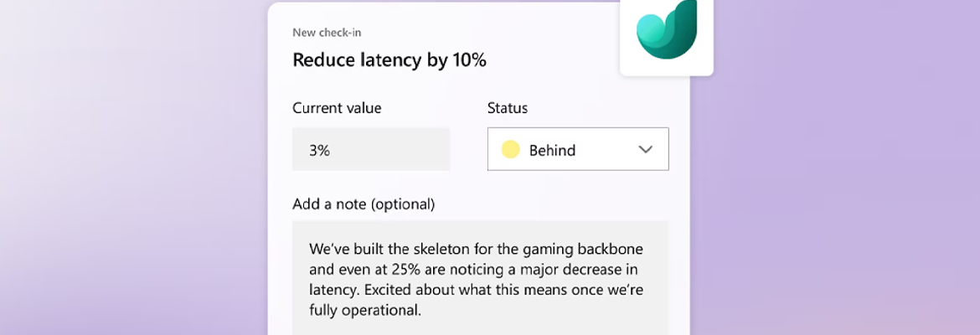The image size is (980, 335).
Task: Click the yellow Behind status indicator dot
Action: [x=511, y=150]
